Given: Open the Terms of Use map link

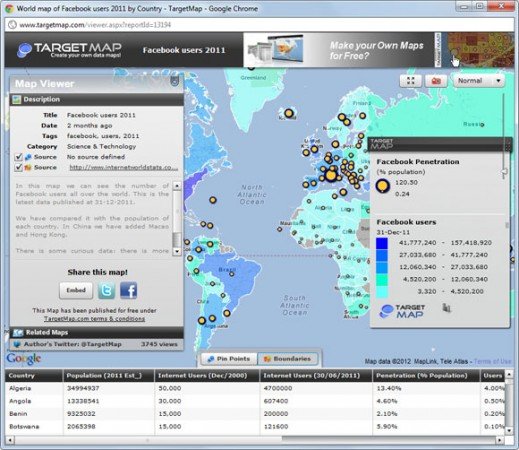Looking at the screenshot, I should click(492, 361).
